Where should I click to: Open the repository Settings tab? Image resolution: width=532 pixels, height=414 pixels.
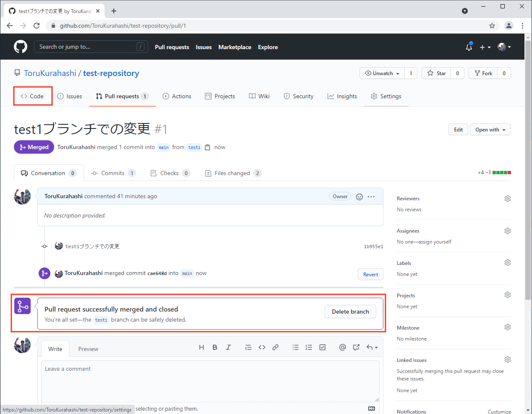pyautogui.click(x=386, y=96)
